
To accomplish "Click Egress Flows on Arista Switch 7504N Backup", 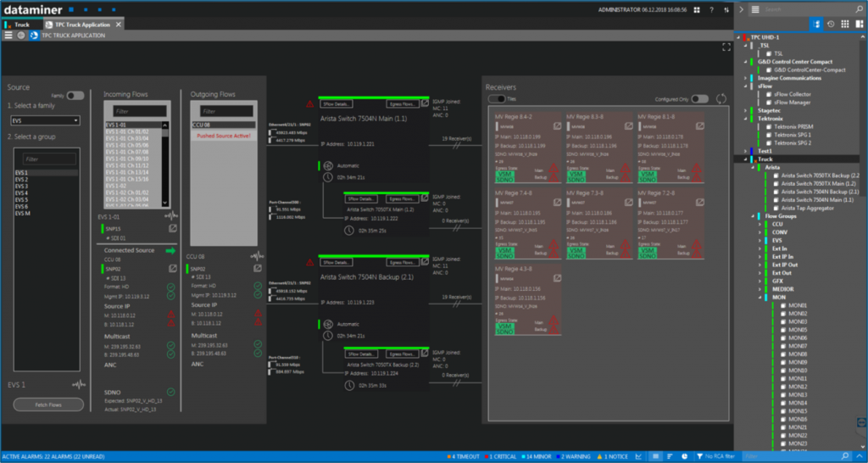I will click(x=402, y=263).
